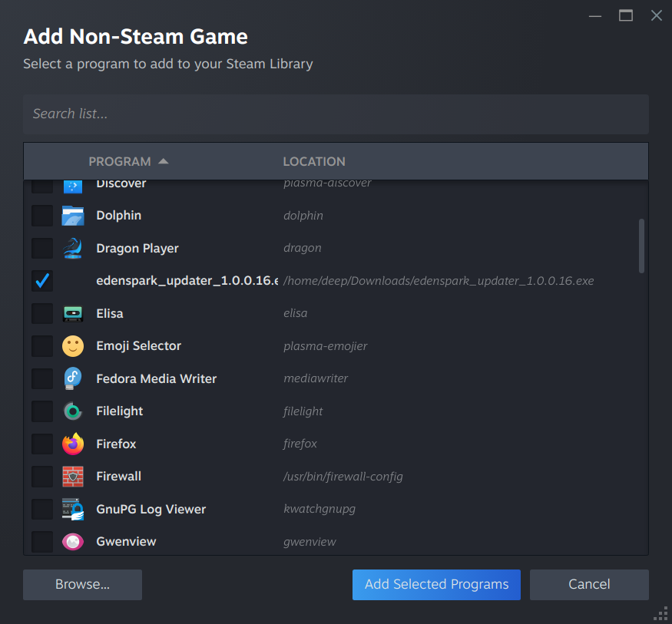Viewport: 672px width, 624px height.
Task: Check the Firefox checkbox
Action: point(42,444)
